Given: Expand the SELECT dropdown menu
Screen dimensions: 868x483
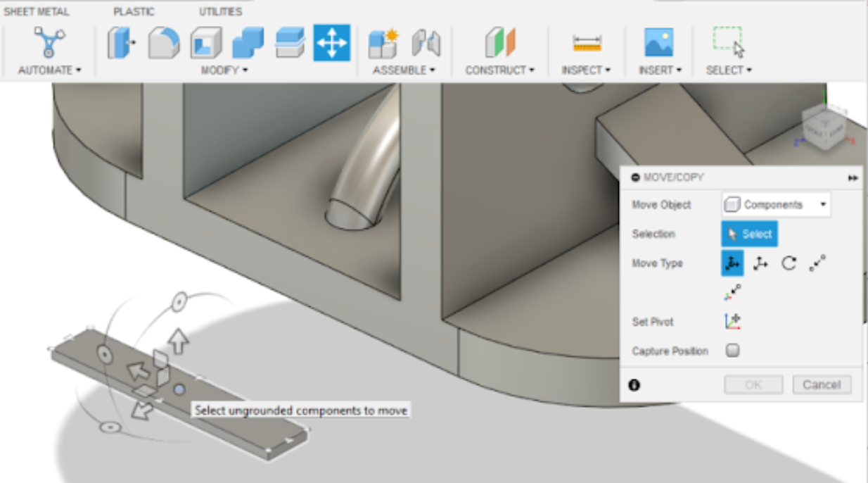Looking at the screenshot, I should (729, 70).
